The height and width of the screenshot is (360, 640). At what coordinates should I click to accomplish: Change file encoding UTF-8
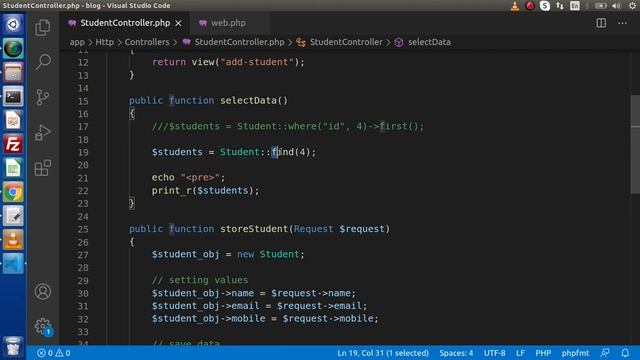[x=494, y=353]
